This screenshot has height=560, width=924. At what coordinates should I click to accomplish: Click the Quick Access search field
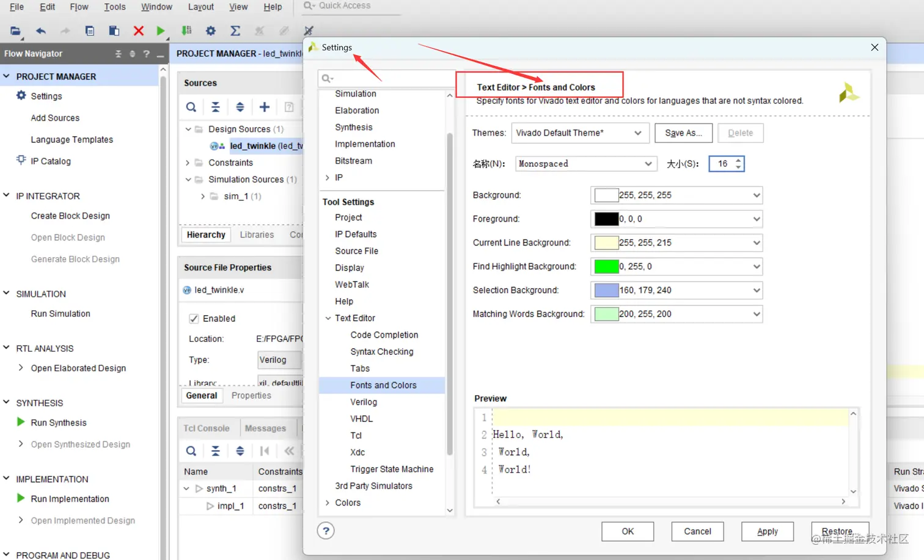click(351, 5)
